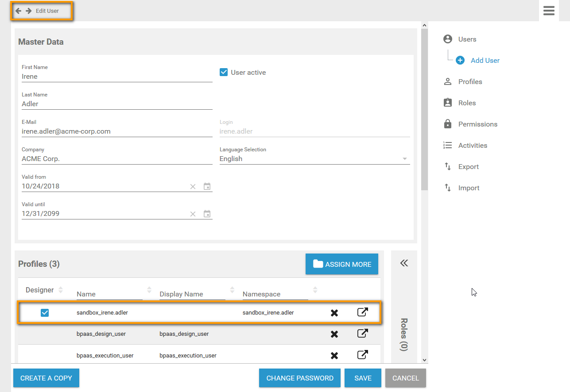Click into the E-Mail field
Viewport: 570px width, 392px height.
116,131
